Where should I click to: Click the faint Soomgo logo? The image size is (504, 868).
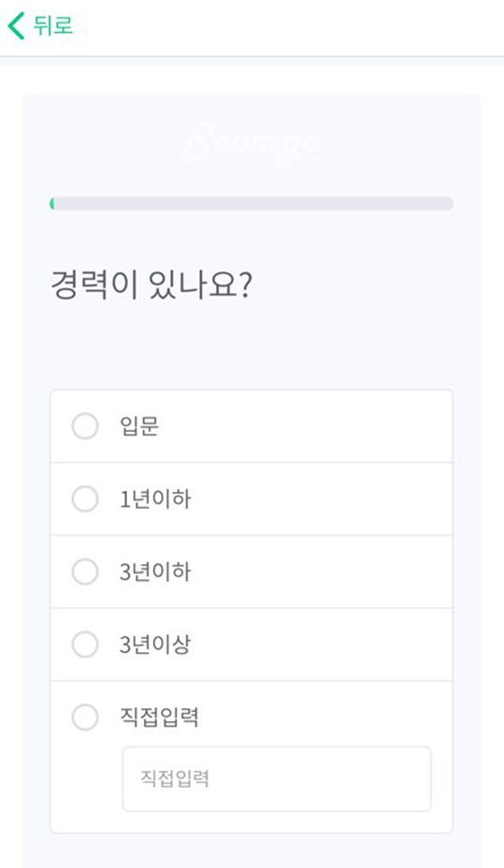pyautogui.click(x=252, y=143)
